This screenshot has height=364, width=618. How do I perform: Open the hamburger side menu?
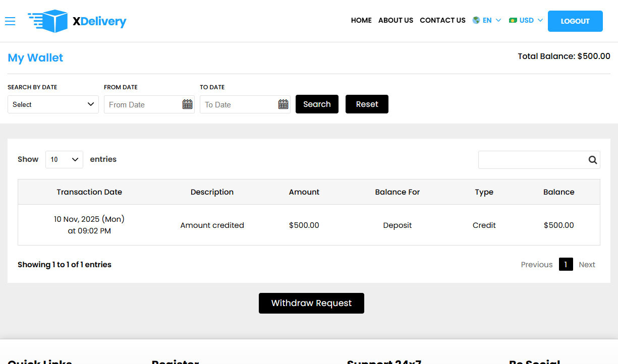click(10, 21)
